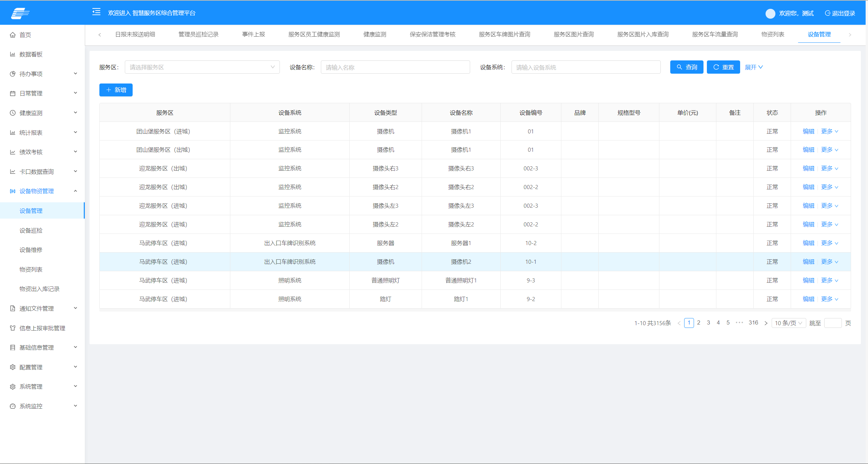This screenshot has height=464, width=868.
Task: Expand the 日常管理 sidebar menu
Action: tap(42, 93)
